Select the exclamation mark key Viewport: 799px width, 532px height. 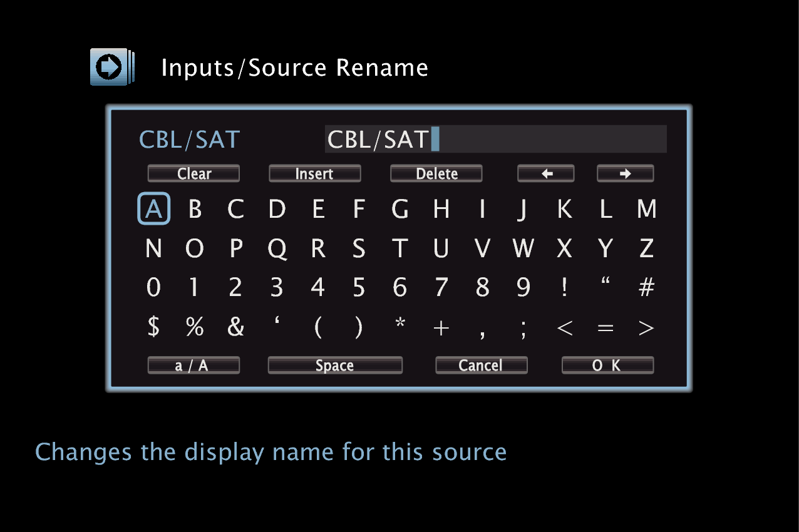(564, 287)
